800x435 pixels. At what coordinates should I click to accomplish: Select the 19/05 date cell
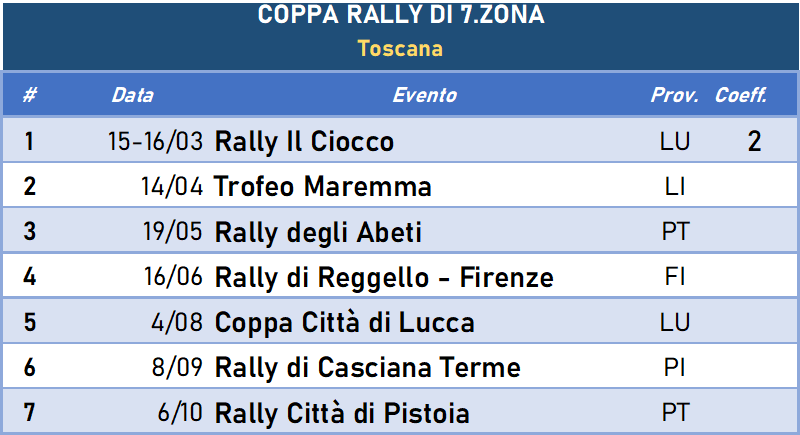coord(172,231)
